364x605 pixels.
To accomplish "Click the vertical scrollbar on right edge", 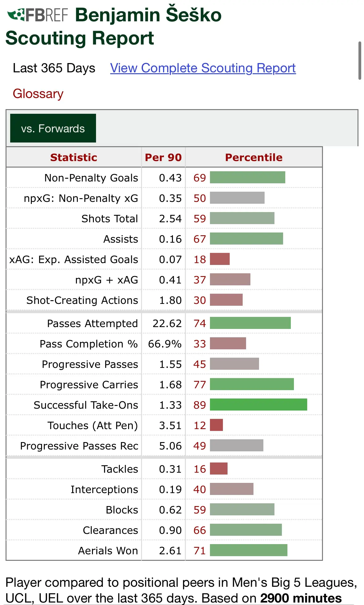I will point(360,61).
